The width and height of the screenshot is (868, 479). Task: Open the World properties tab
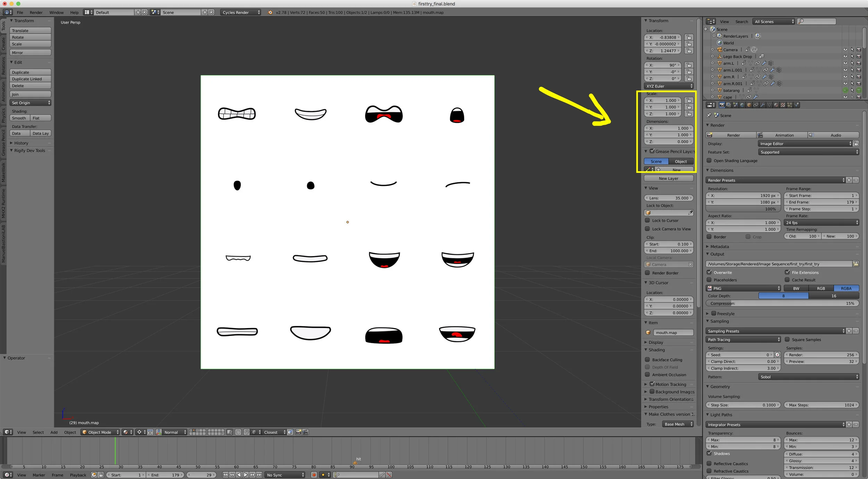(742, 105)
